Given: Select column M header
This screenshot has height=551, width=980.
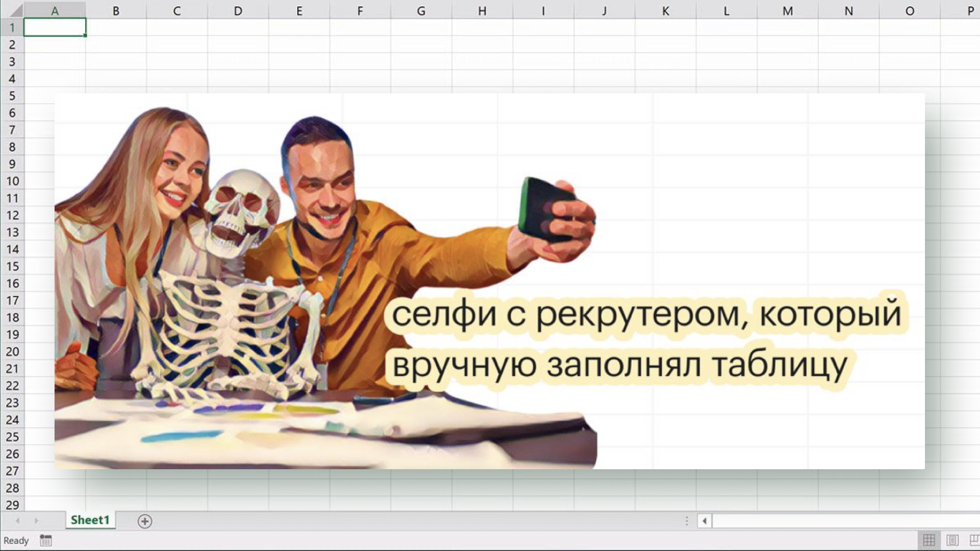Looking at the screenshot, I should click(787, 11).
